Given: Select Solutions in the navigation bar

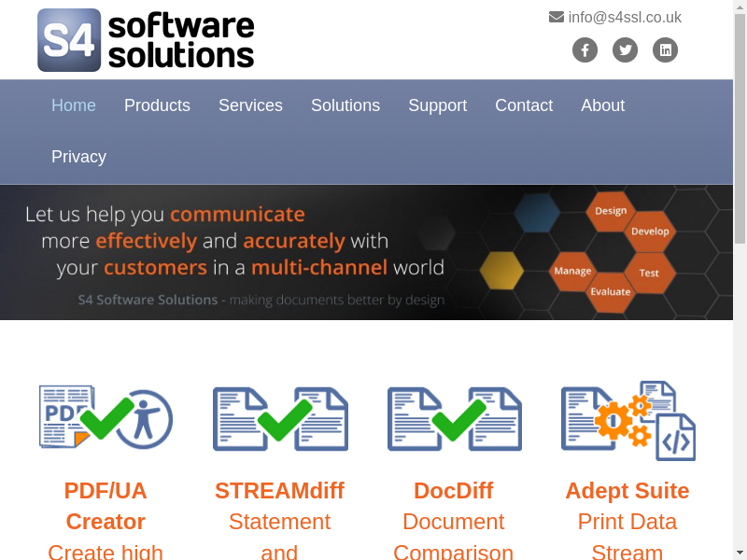Looking at the screenshot, I should click(x=345, y=105).
